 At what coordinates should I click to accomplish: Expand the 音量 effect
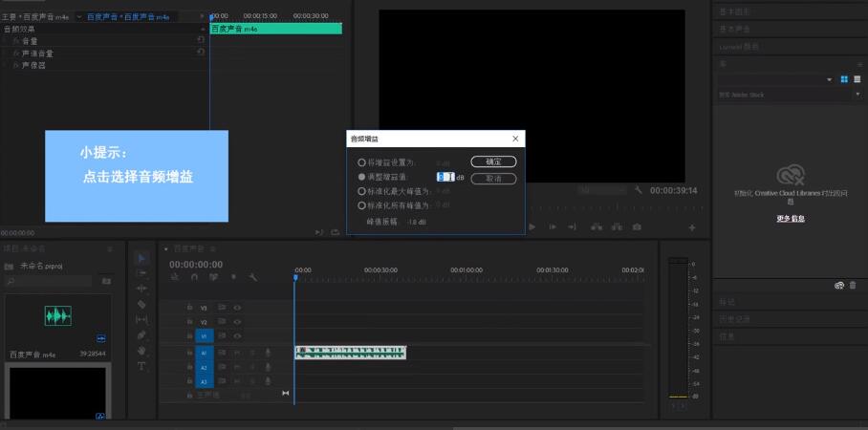7,40
